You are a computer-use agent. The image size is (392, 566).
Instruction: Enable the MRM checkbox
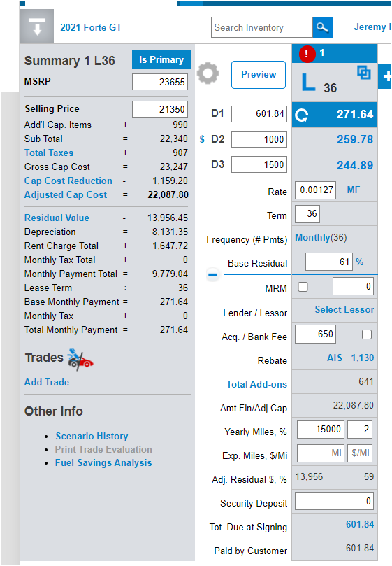tap(303, 287)
